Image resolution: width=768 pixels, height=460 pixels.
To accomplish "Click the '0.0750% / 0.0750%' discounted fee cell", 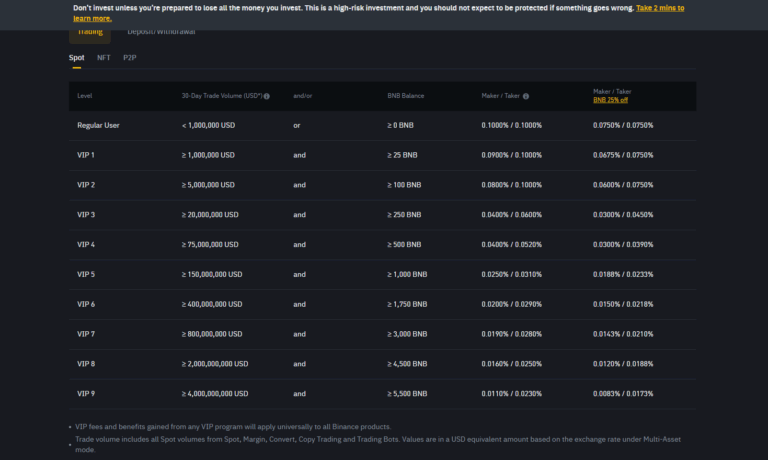I will click(623, 125).
